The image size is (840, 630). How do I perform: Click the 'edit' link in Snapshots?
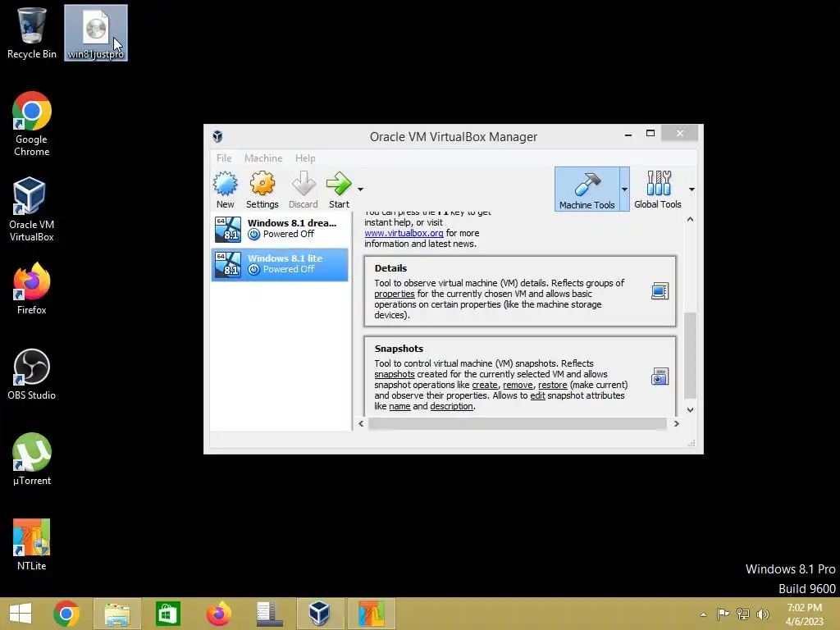[x=537, y=395]
